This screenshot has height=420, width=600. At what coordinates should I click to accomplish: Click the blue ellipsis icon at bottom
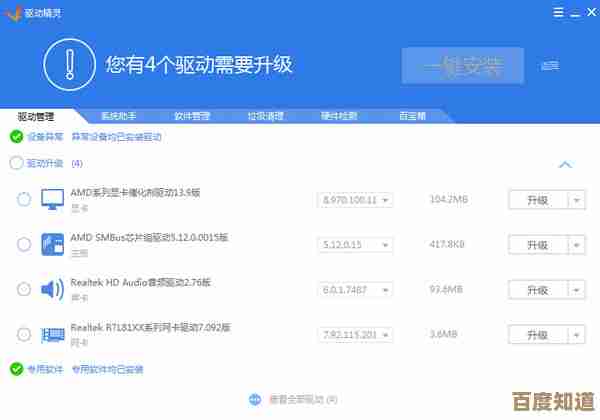click(255, 399)
